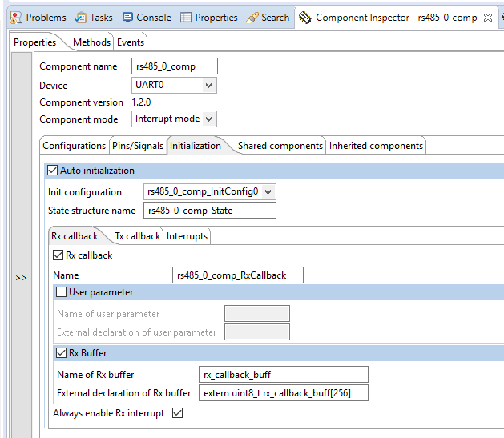The width and height of the screenshot is (504, 438).
Task: Click the Tasks view icon
Action: pos(81,17)
